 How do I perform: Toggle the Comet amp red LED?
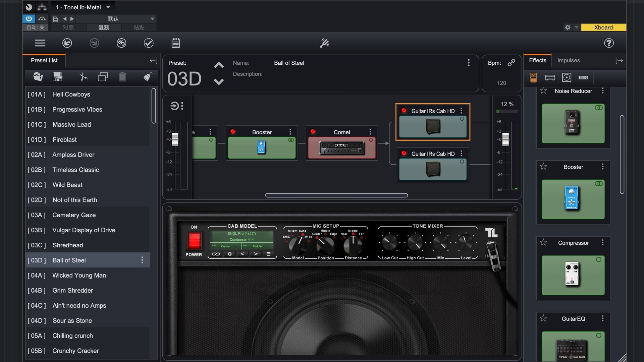coord(313,132)
